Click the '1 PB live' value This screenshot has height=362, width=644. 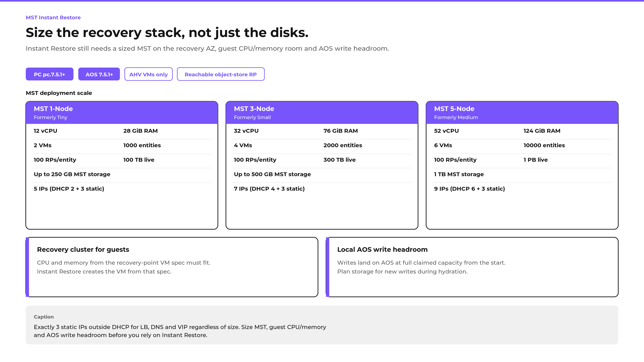coord(536,160)
